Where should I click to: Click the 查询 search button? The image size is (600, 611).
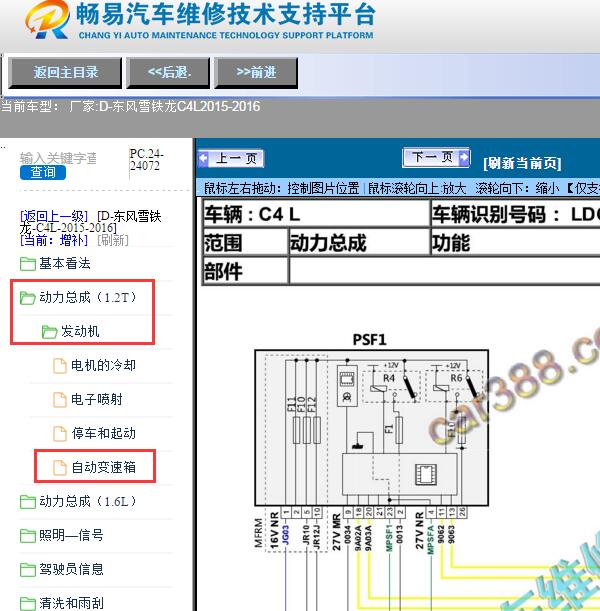(x=43, y=172)
